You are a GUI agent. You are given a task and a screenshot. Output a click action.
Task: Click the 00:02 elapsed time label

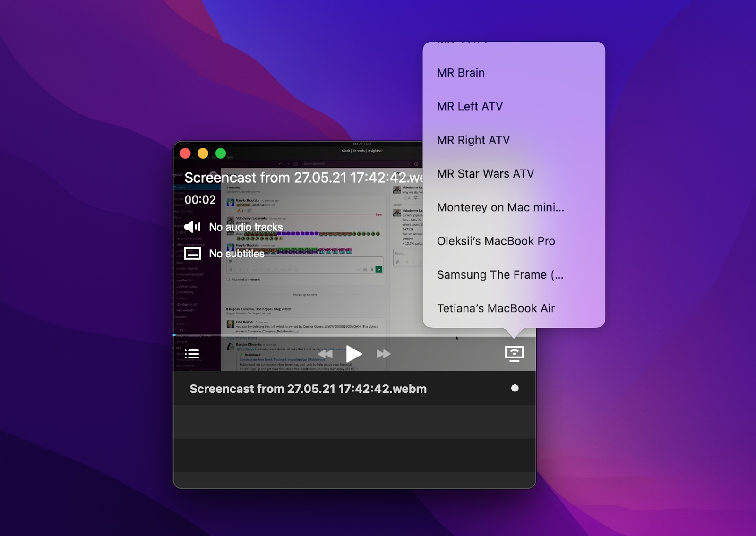tap(200, 200)
